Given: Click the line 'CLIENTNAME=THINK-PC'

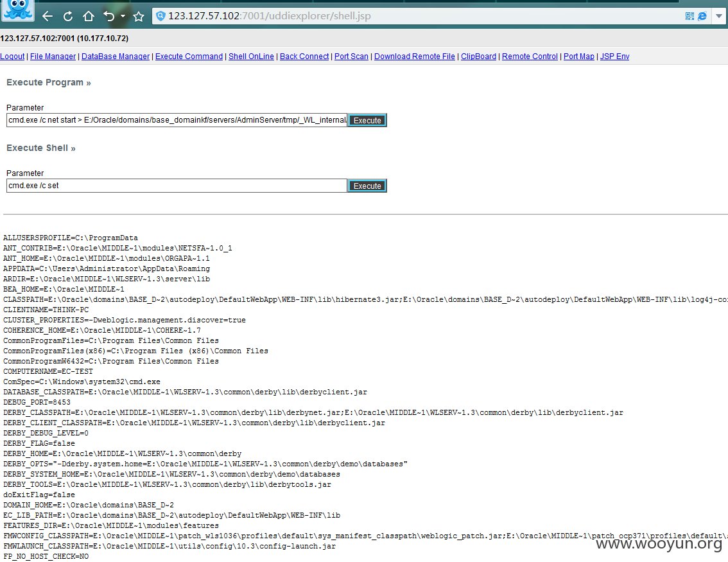Looking at the screenshot, I should click(x=46, y=310).
